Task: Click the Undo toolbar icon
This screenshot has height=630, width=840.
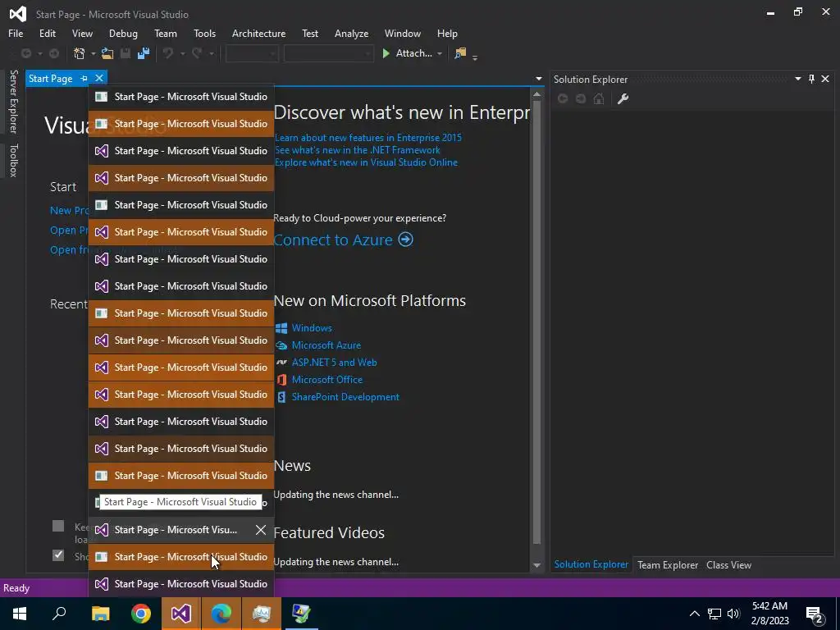Action: point(168,53)
